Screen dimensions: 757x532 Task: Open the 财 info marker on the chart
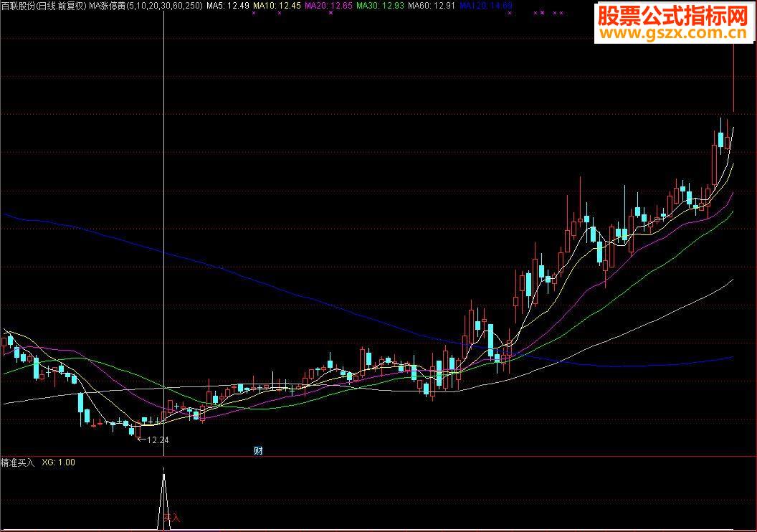(x=258, y=451)
